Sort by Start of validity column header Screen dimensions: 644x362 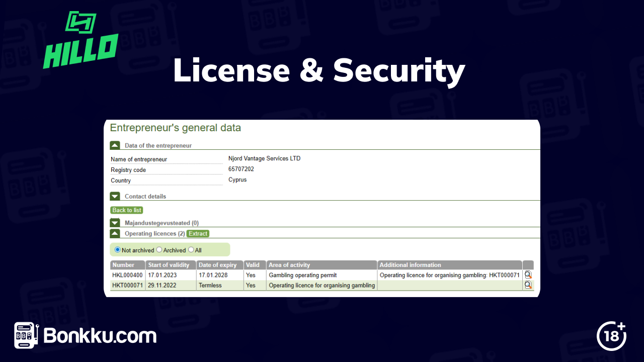point(171,265)
